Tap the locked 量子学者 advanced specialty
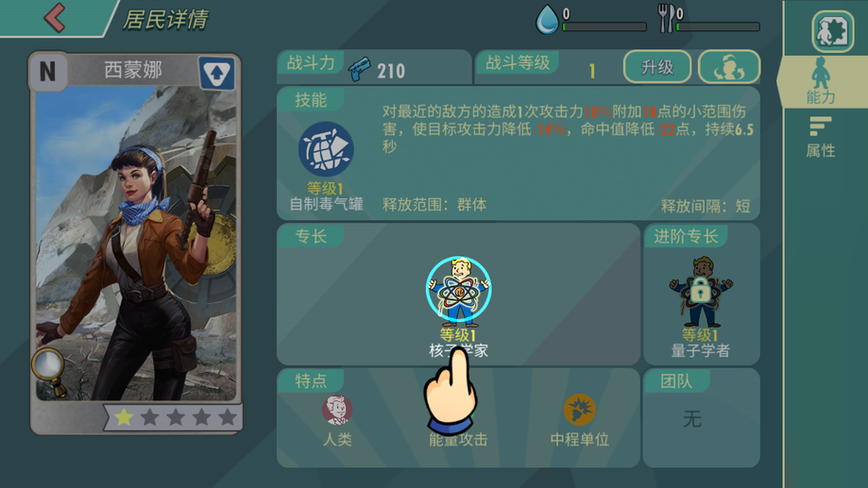This screenshot has width=868, height=488. 701,291
